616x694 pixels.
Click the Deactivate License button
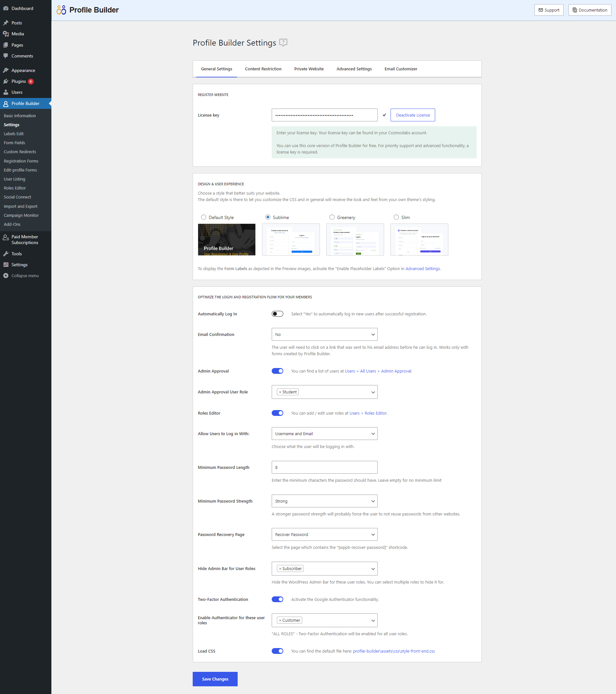(x=413, y=115)
